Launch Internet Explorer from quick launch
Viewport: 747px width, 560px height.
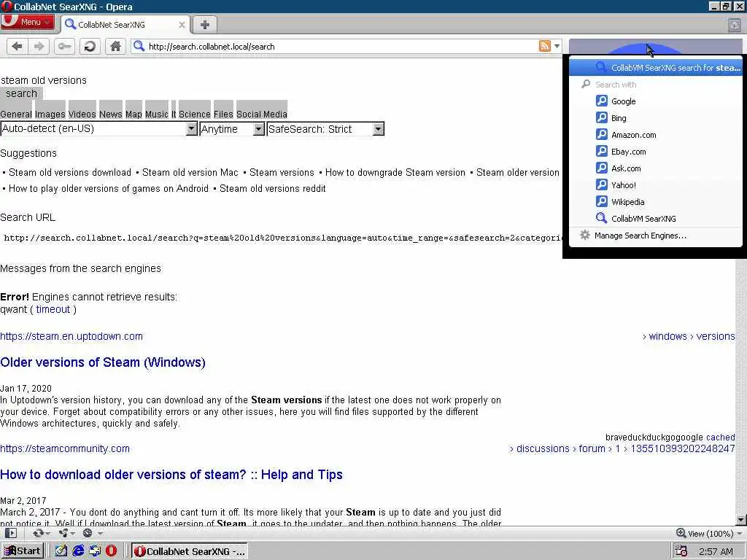78,551
